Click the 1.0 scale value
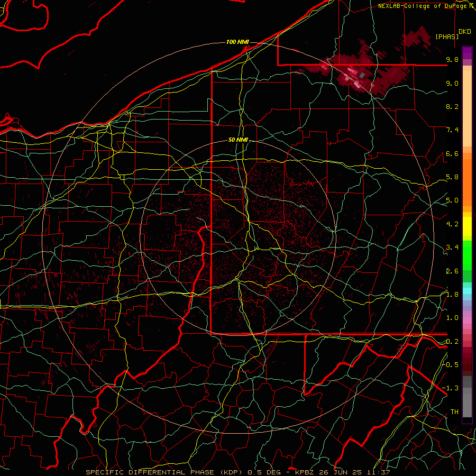The image size is (476, 476). point(452,318)
